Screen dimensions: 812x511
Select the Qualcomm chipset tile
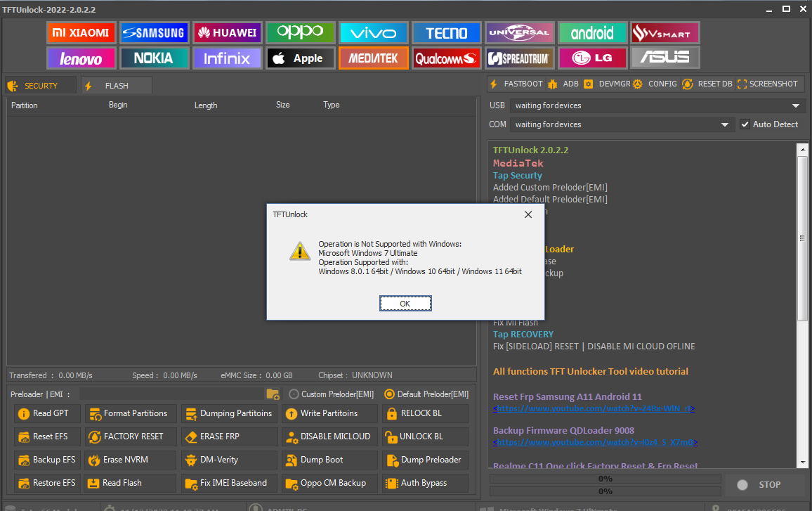tap(447, 58)
